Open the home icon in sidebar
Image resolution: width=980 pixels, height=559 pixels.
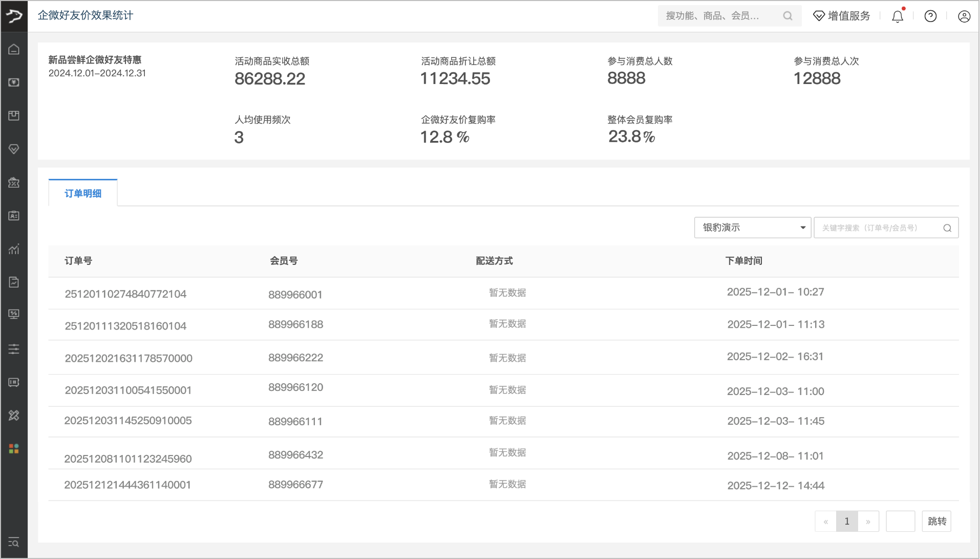14,50
